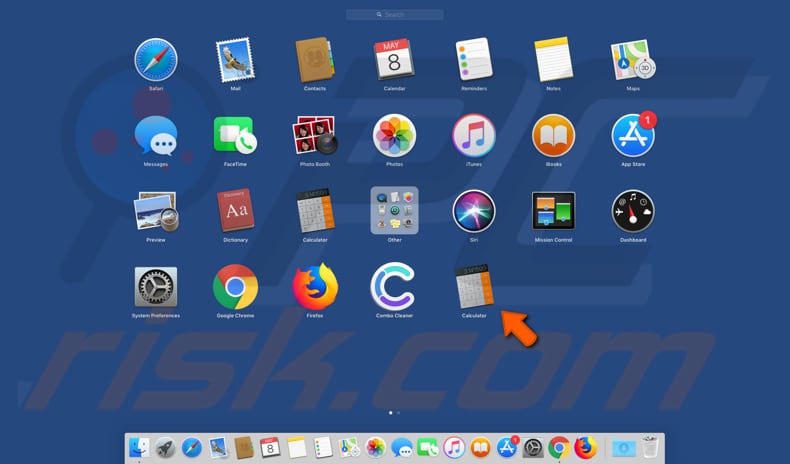Select the first Launchpad page dot
Image resolution: width=790 pixels, height=464 pixels.
(x=390, y=413)
